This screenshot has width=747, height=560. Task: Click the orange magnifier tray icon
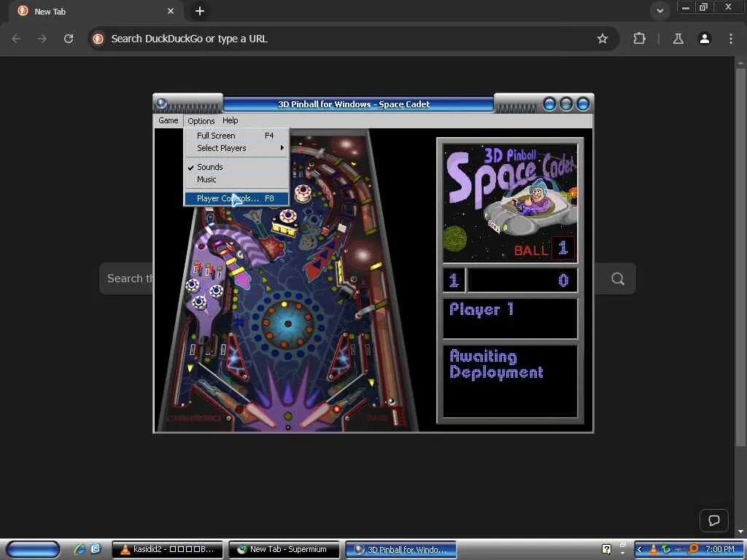pyautogui.click(x=693, y=550)
